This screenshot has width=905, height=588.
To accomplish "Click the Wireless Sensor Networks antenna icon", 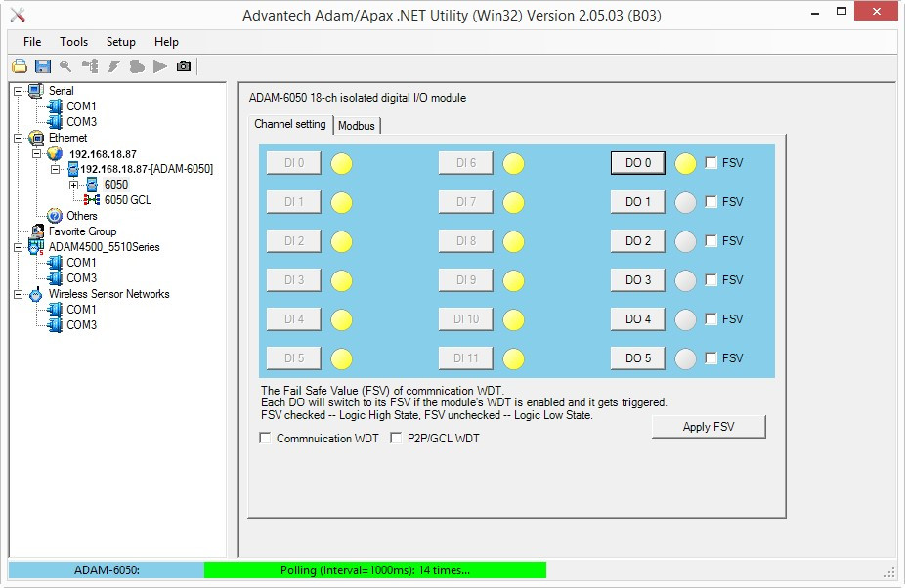I will (36, 294).
